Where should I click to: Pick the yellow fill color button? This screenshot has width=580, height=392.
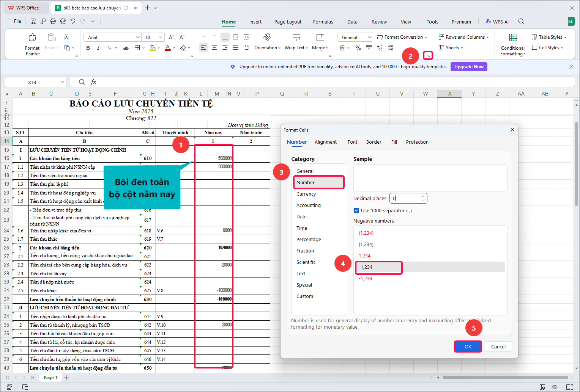(x=152, y=48)
